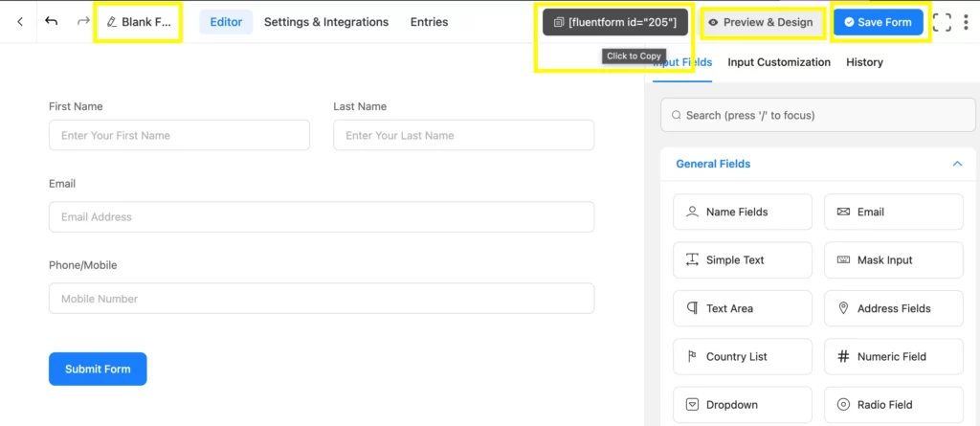Redo the last form change
Image resolution: width=980 pixels, height=426 pixels.
click(83, 21)
